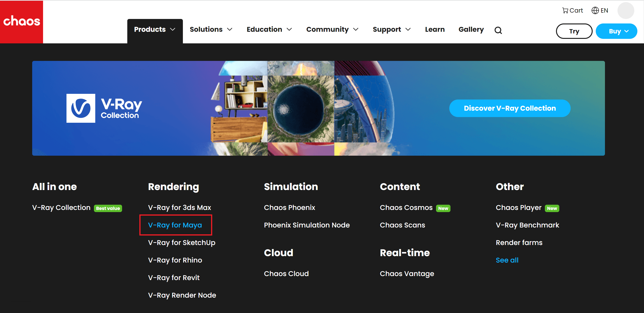Open V-Ray for Revit
The image size is (644, 313).
click(174, 278)
